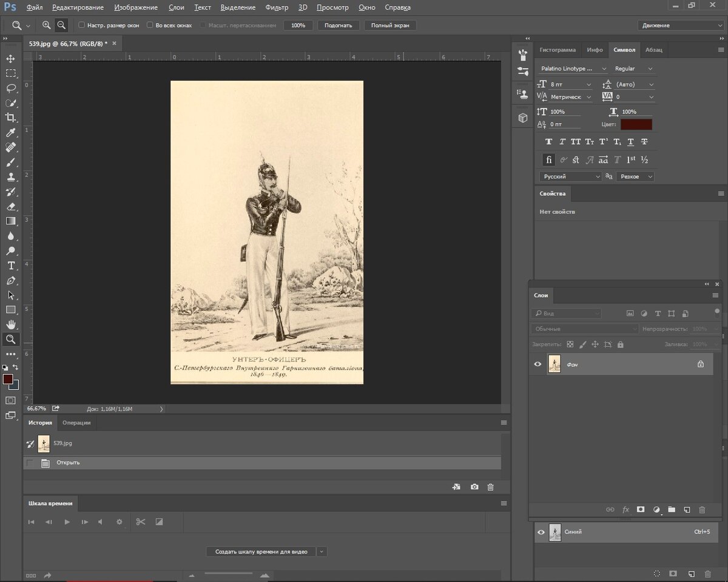The height and width of the screenshot is (582, 728).
Task: Select the Healing Brush tool
Action: pos(10,147)
